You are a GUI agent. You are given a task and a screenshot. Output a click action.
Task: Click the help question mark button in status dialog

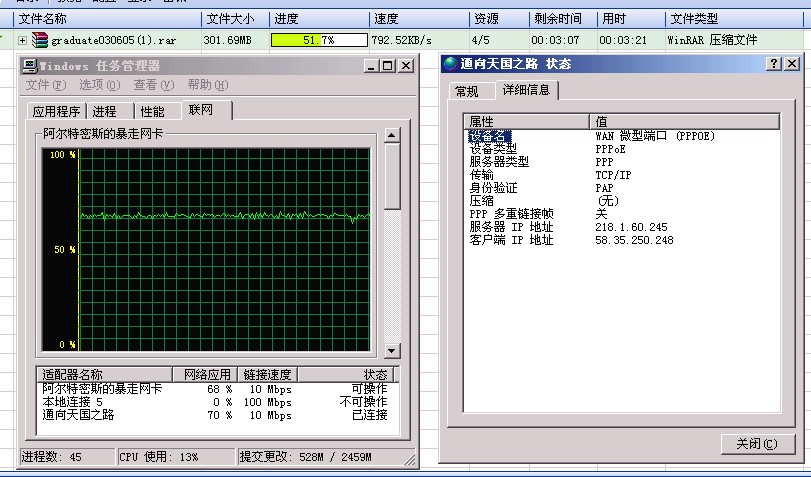pyautogui.click(x=774, y=64)
